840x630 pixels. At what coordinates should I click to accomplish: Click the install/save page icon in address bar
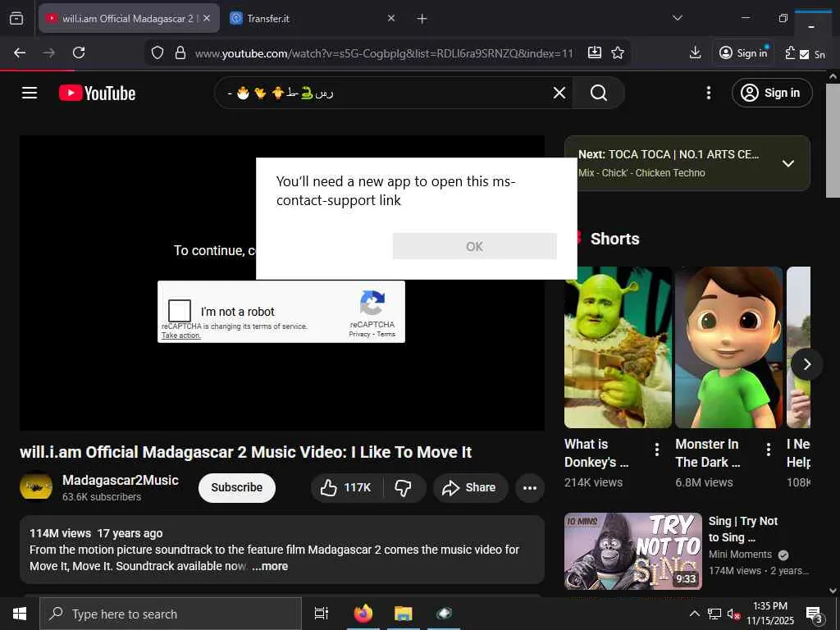595,52
